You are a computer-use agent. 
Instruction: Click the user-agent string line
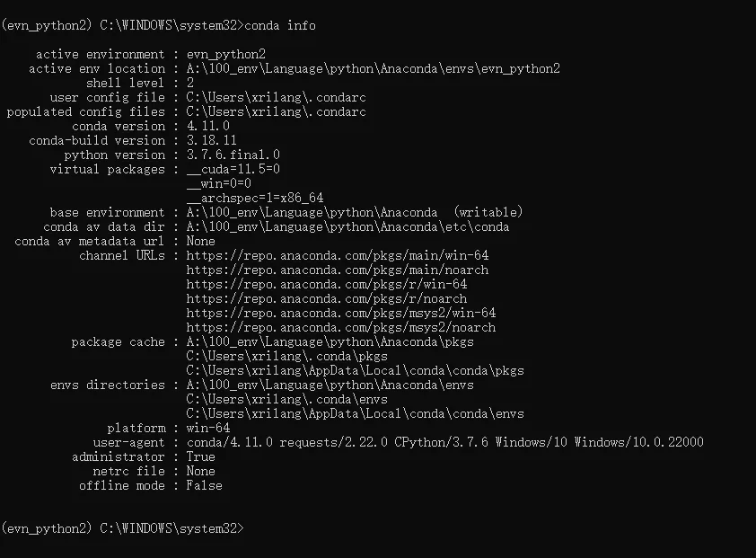(444, 443)
